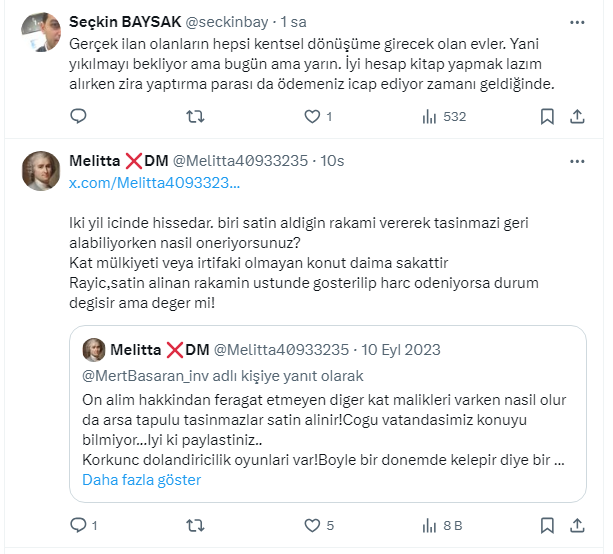Bookmark Melitta's tweet
613x554 pixels.
coord(547,524)
